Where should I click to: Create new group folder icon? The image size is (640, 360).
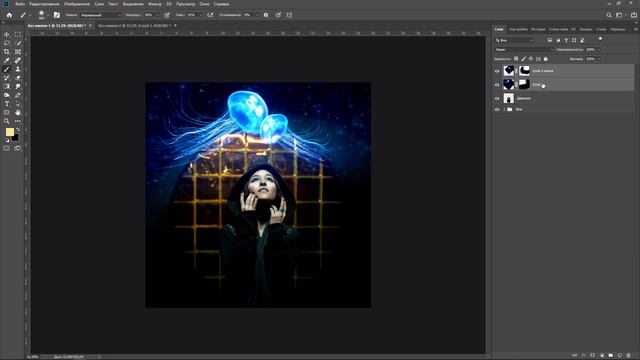tap(611, 356)
